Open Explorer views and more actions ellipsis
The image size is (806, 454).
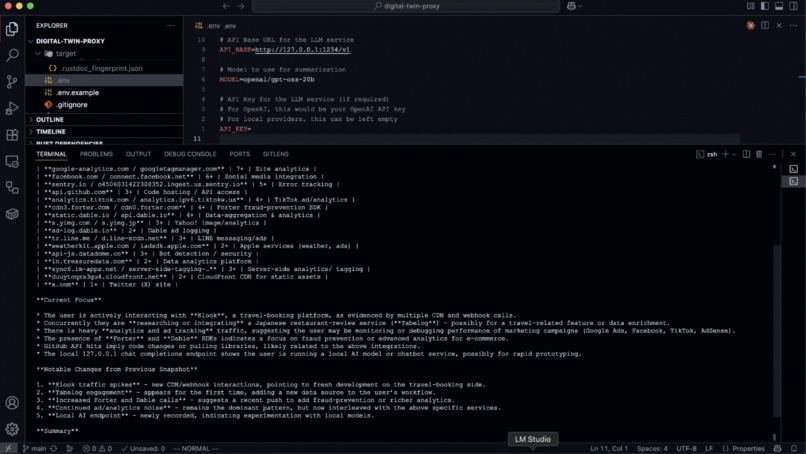pyautogui.click(x=171, y=25)
